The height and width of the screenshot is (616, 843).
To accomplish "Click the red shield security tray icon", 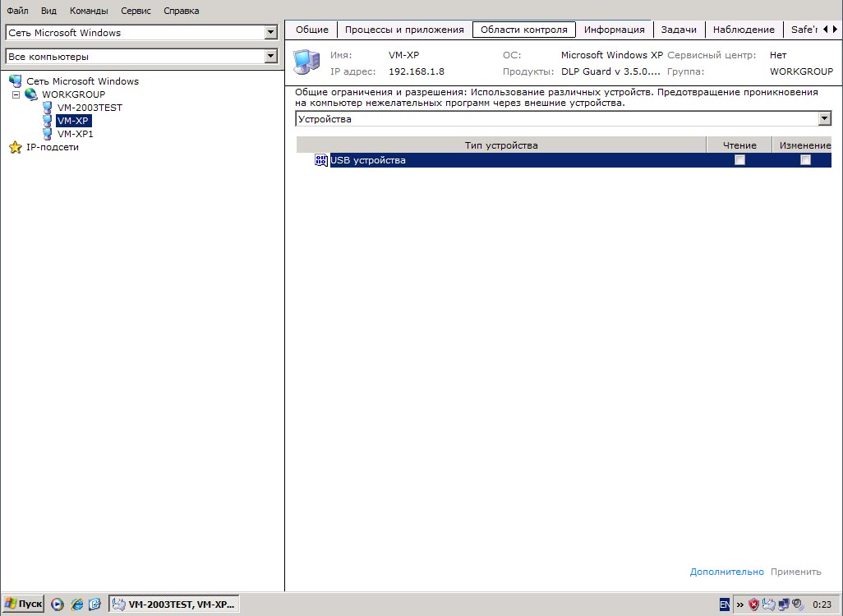I will click(753, 605).
